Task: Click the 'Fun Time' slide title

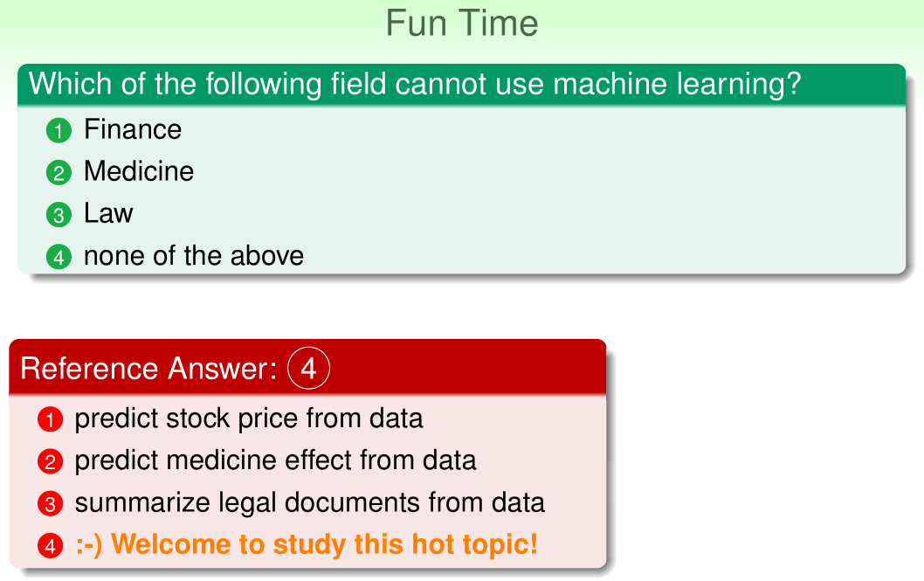Action: [462, 24]
